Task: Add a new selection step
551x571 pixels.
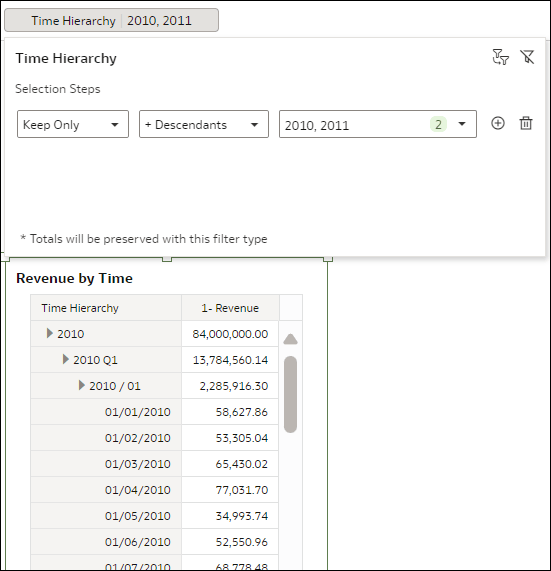Action: (498, 123)
